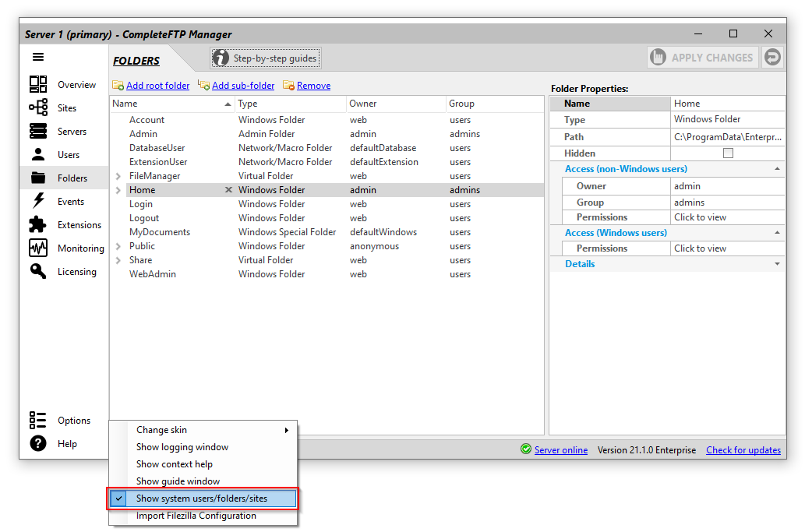Click Windows users Permissions Click to view
Image resolution: width=805 pixels, height=532 pixels.
click(728, 248)
